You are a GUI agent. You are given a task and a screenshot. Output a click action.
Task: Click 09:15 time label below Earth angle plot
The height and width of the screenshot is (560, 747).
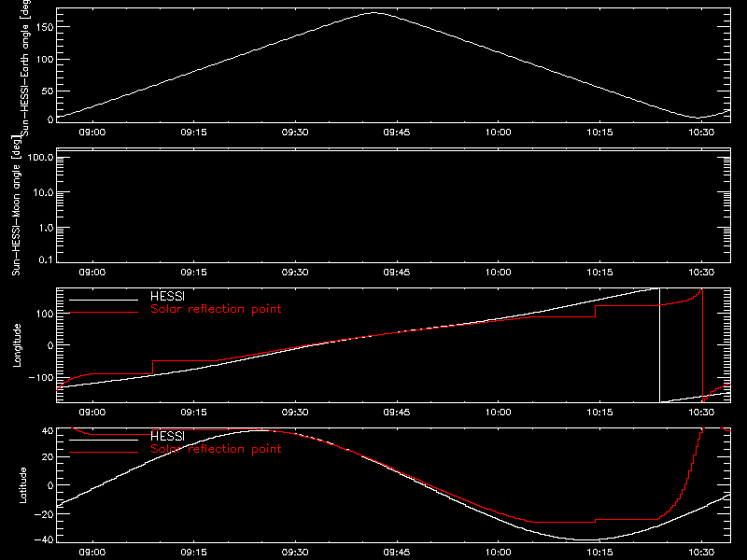pyautogui.click(x=193, y=133)
